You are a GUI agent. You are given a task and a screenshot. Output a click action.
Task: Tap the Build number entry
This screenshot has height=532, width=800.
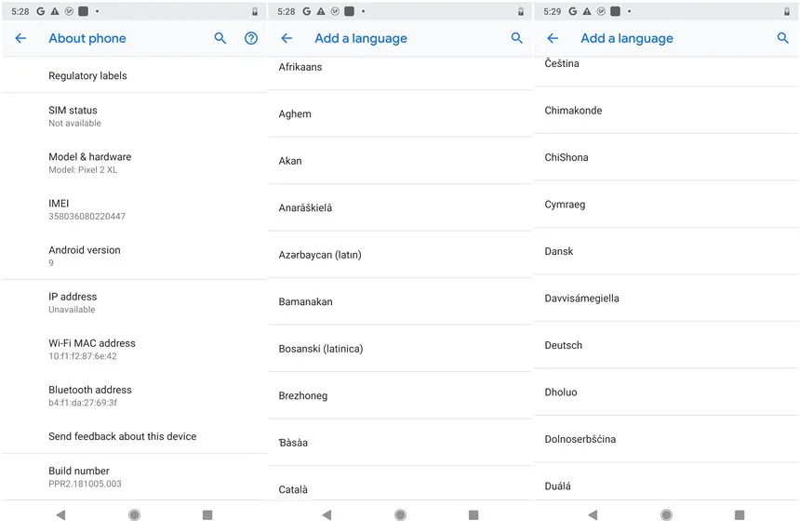134,476
